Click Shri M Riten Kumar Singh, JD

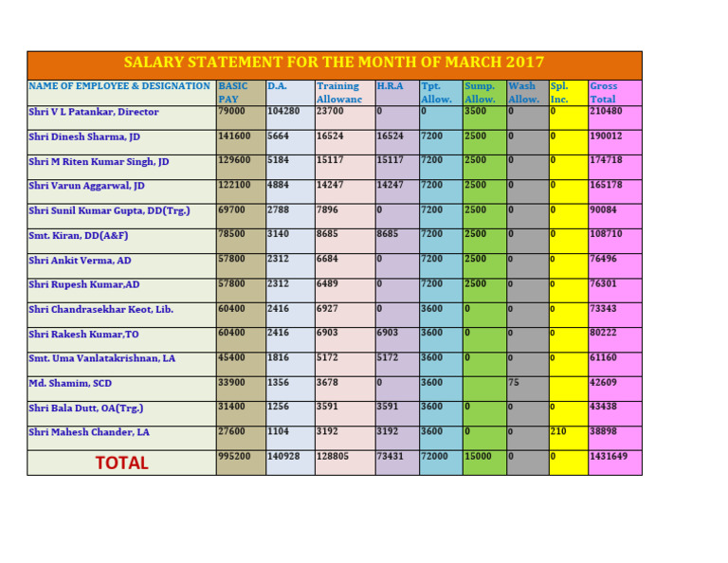pyautogui.click(x=99, y=162)
